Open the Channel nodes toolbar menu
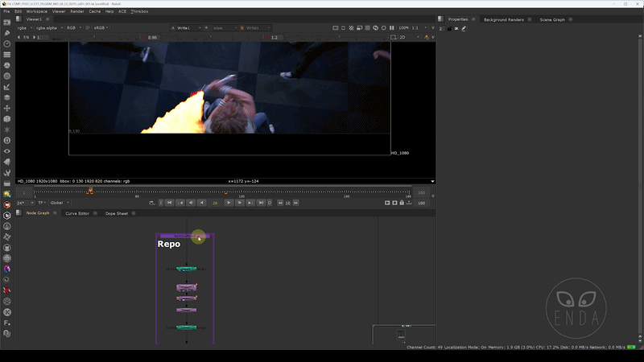The height and width of the screenshot is (362, 644). tap(7, 55)
